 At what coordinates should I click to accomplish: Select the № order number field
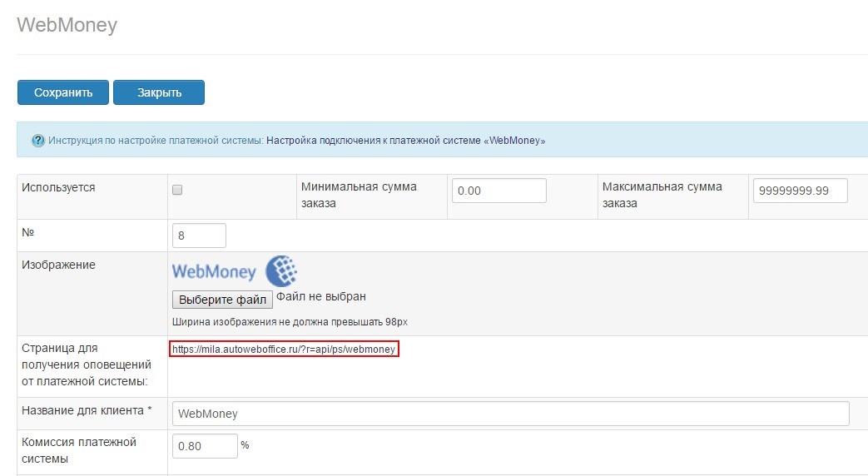(x=199, y=236)
